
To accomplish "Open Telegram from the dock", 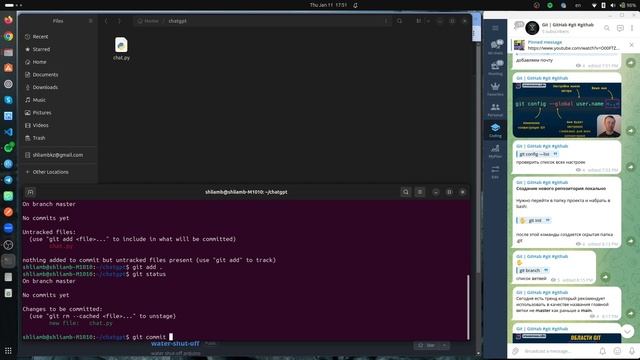I will pyautogui.click(x=8, y=180).
